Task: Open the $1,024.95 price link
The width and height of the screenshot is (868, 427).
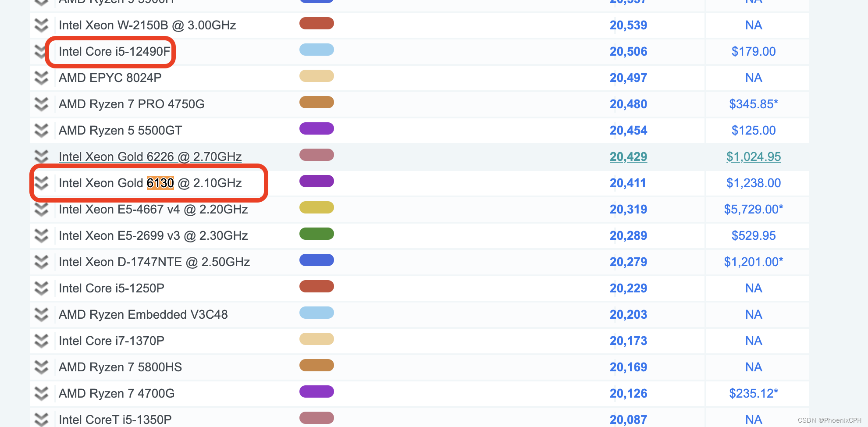Action: (x=754, y=157)
